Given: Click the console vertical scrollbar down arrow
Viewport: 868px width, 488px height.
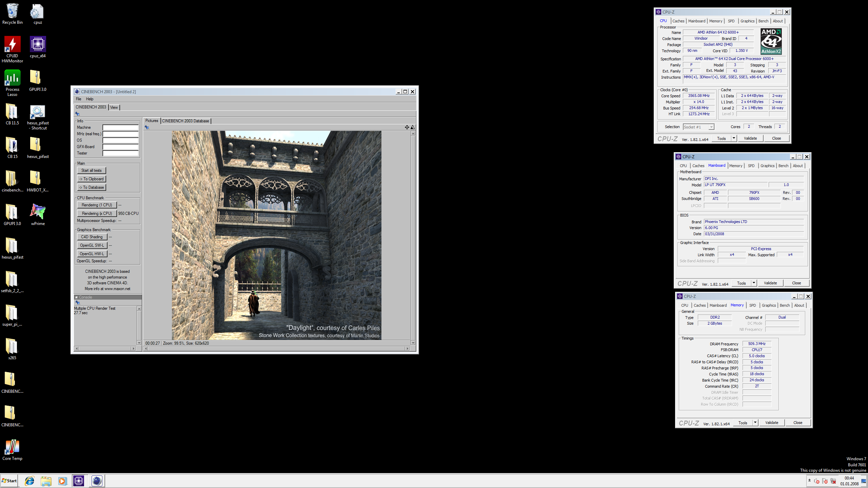Looking at the screenshot, I should pyautogui.click(x=139, y=343).
